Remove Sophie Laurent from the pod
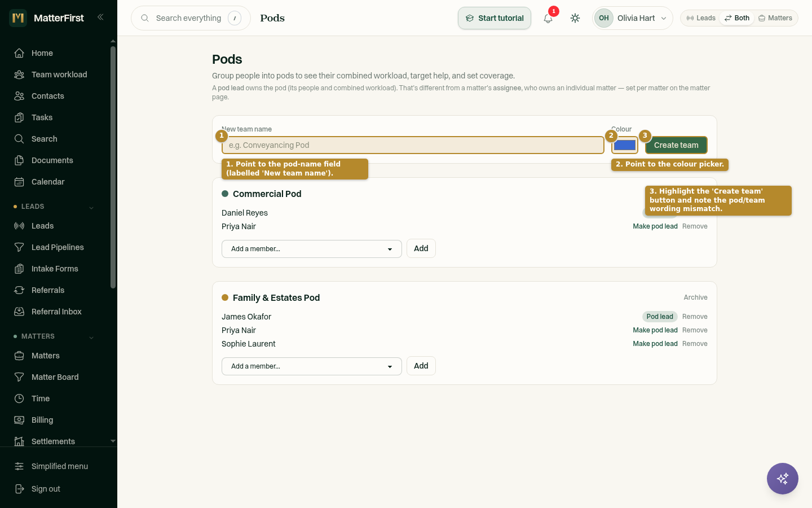Viewport: 812px width, 508px height. (x=695, y=344)
